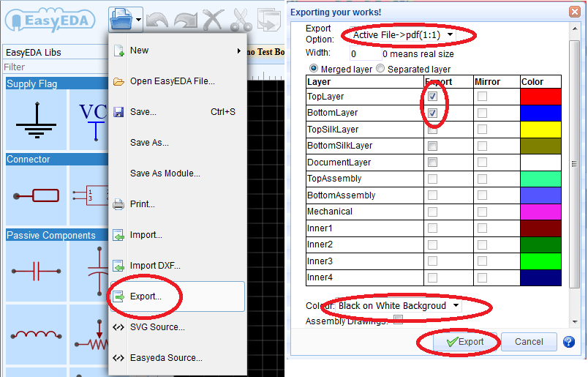The width and height of the screenshot is (588, 377).
Task: Check Mechanical export checkbox
Action: tap(432, 212)
